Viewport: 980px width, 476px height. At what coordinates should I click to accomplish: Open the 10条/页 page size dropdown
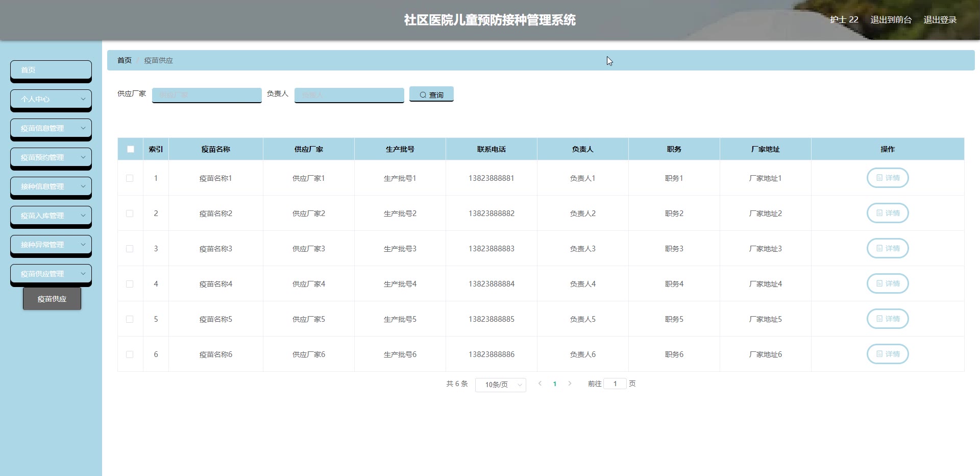(500, 385)
